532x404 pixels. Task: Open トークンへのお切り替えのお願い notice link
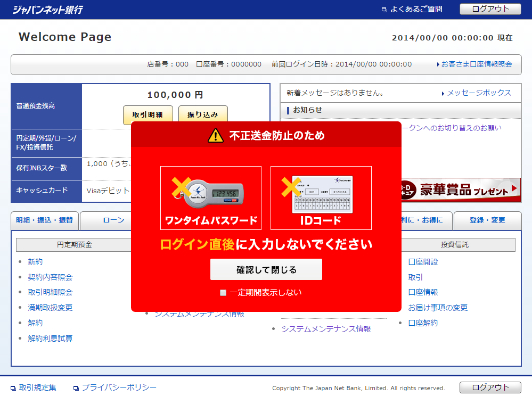point(452,128)
